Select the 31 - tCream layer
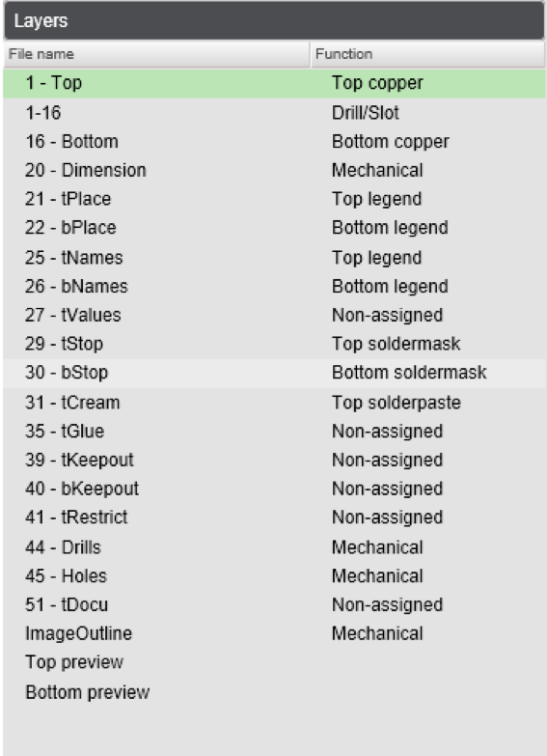Image resolution: width=547 pixels, height=756 pixels. (x=274, y=403)
